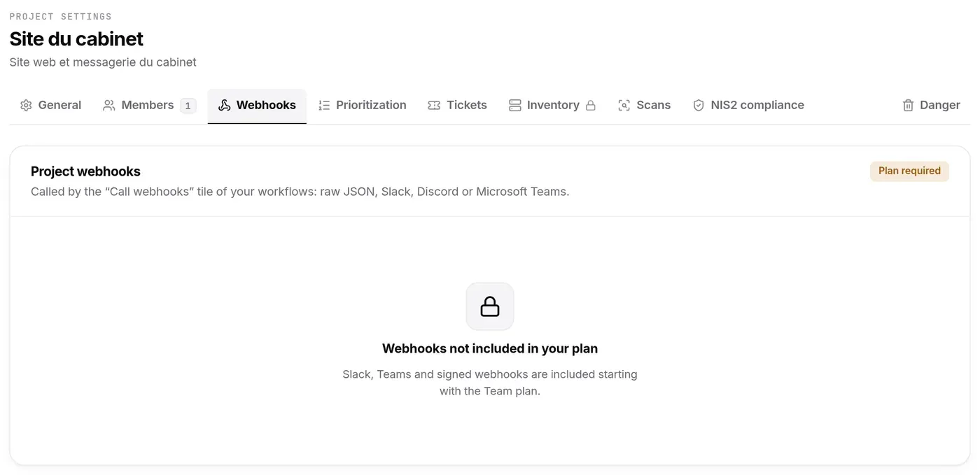Screen dimensions: 980x475
Task: Click the lock icon beside Inventory
Action: click(591, 106)
